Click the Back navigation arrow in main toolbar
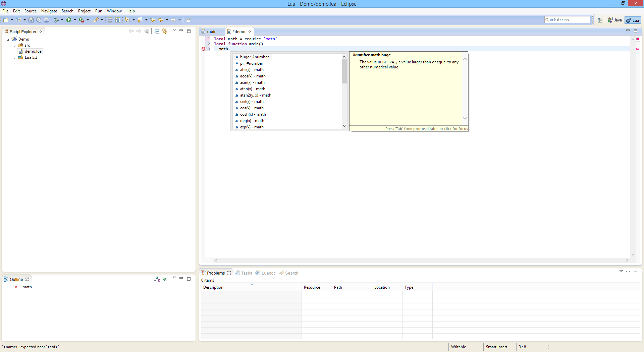Screen dimensions: 644x352 tap(161, 20)
